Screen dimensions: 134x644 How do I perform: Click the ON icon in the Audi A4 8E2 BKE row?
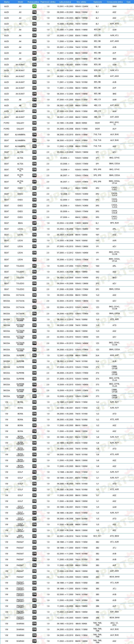[34, 59]
